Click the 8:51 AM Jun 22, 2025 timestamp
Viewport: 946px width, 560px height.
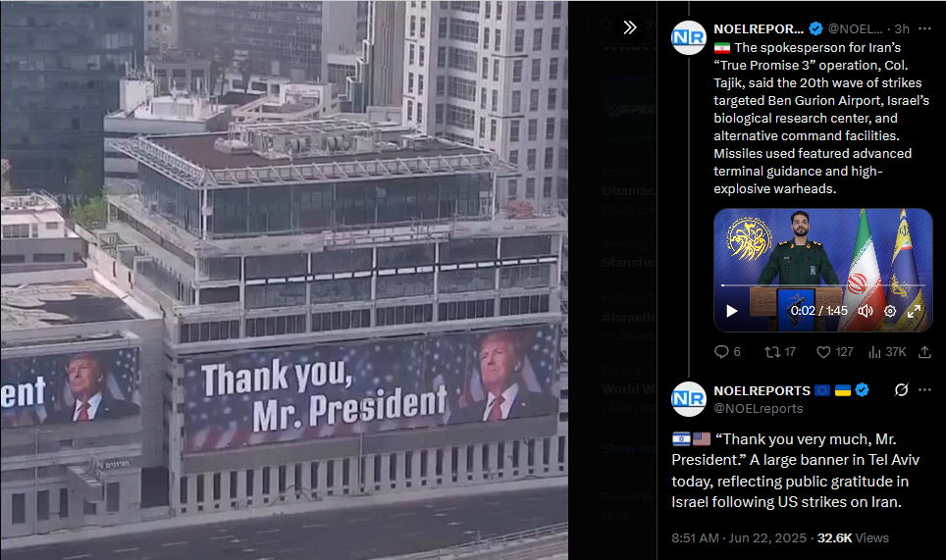[x=739, y=537]
